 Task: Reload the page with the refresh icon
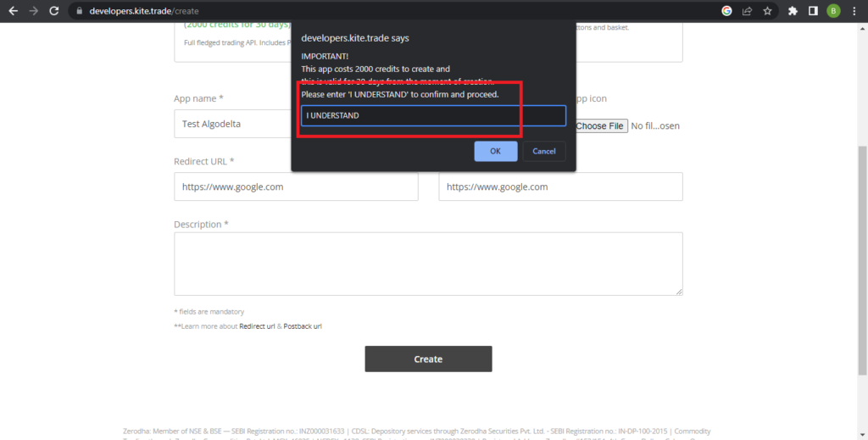tap(53, 11)
